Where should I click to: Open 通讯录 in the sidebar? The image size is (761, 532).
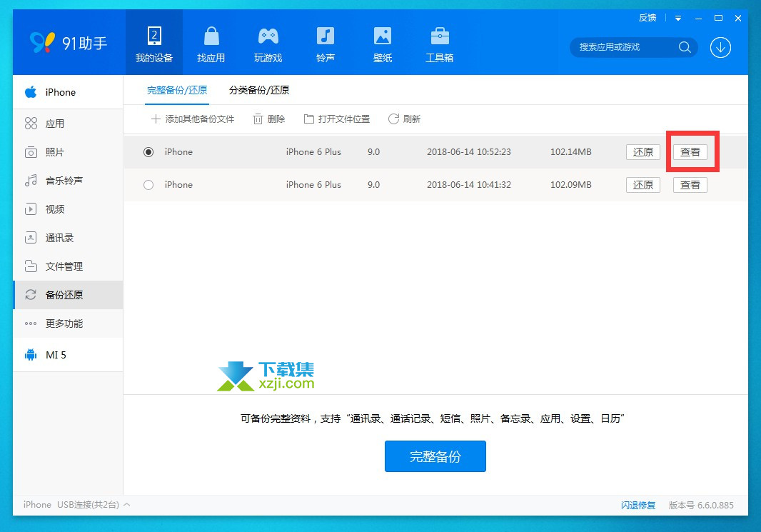click(68, 238)
